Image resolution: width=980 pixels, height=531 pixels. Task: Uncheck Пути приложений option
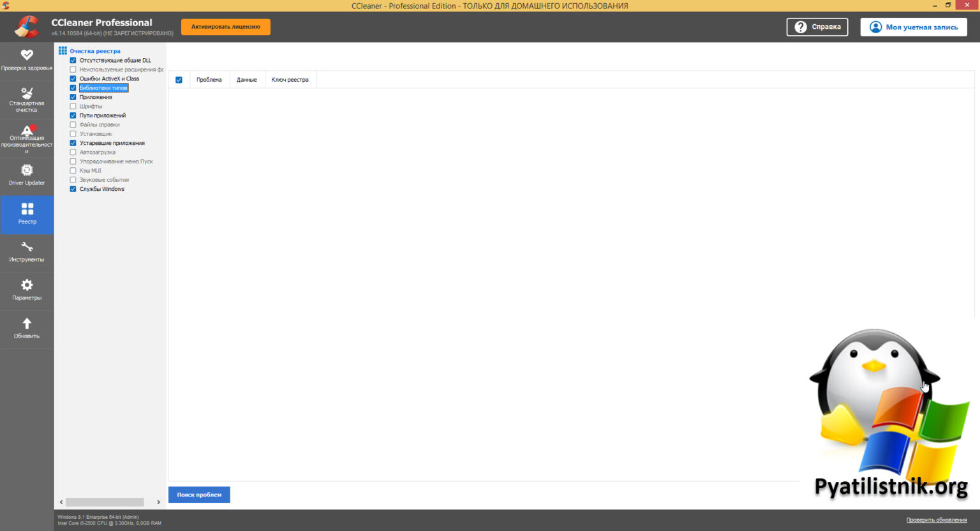click(73, 116)
